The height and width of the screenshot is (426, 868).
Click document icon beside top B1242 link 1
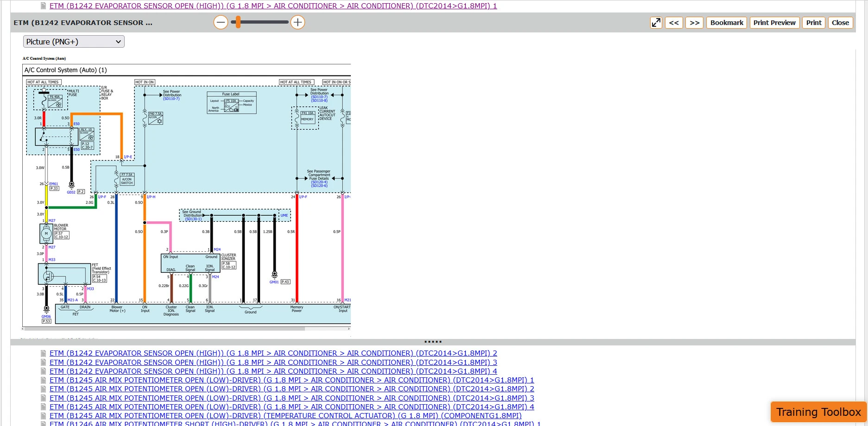(44, 6)
